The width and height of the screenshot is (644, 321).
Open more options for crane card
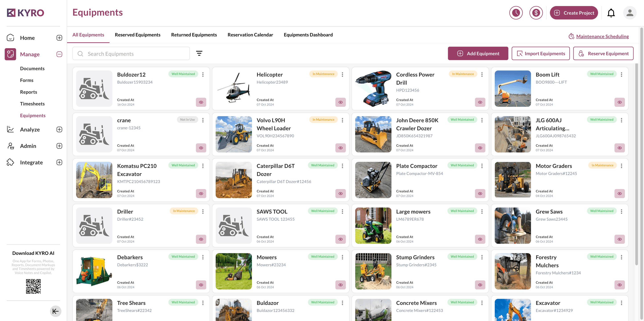[x=203, y=120]
